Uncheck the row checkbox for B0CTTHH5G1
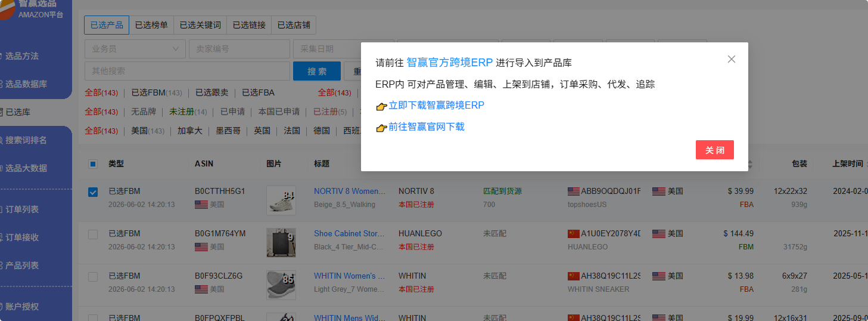This screenshot has height=321, width=868. click(93, 192)
